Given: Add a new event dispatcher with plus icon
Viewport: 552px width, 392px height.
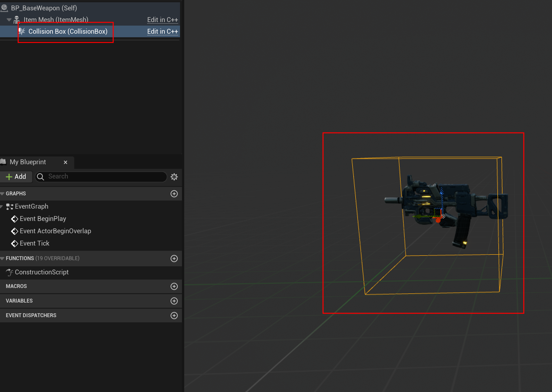Looking at the screenshot, I should tap(174, 316).
